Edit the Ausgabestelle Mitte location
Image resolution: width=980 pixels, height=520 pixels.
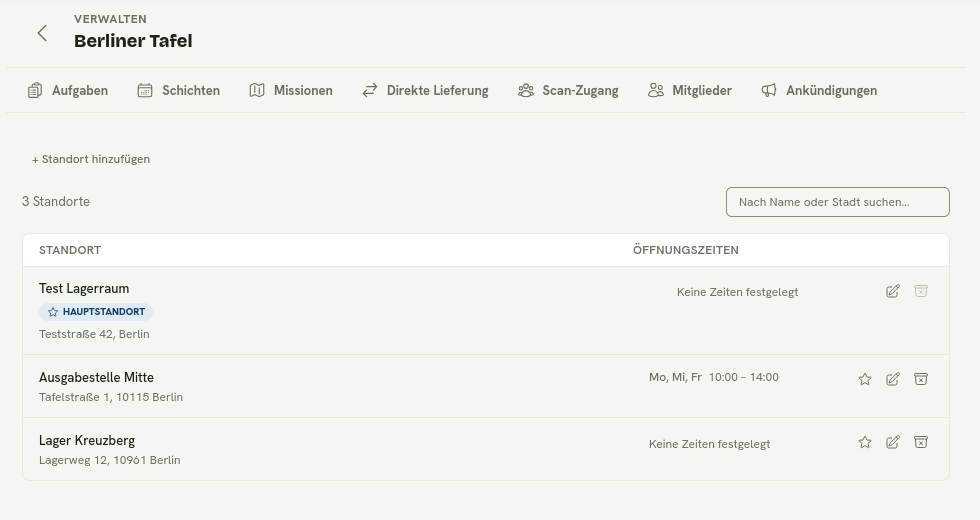tap(892, 379)
